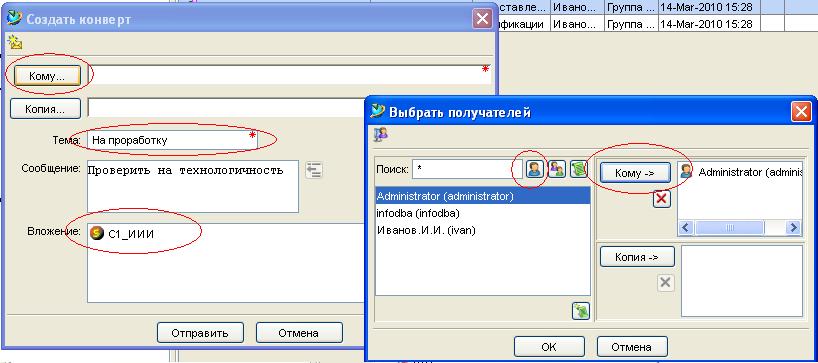
Task: Click the left arrow of the recipients list scrollbar
Action: (x=685, y=227)
